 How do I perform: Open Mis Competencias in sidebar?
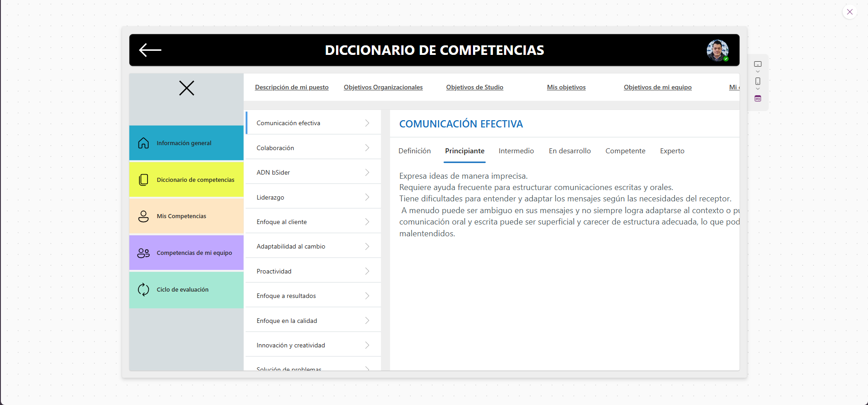point(187,216)
